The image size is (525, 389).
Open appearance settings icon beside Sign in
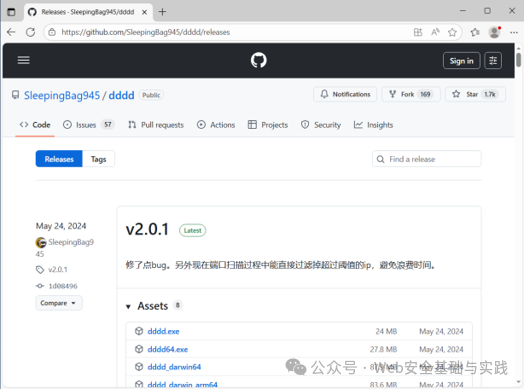(493, 61)
